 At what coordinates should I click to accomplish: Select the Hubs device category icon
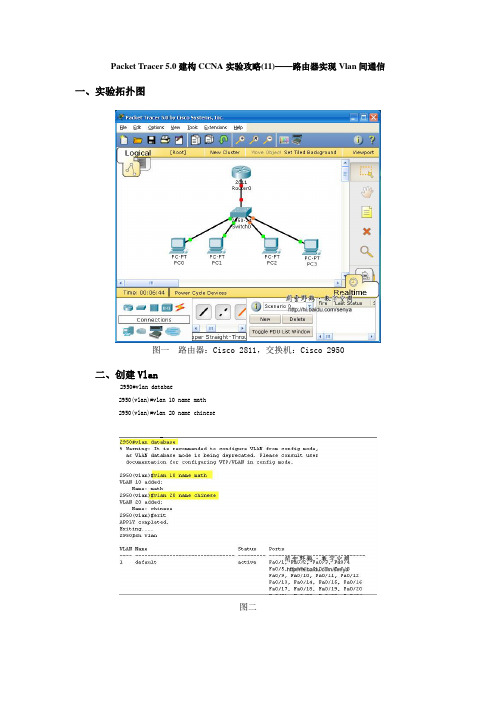click(154, 308)
